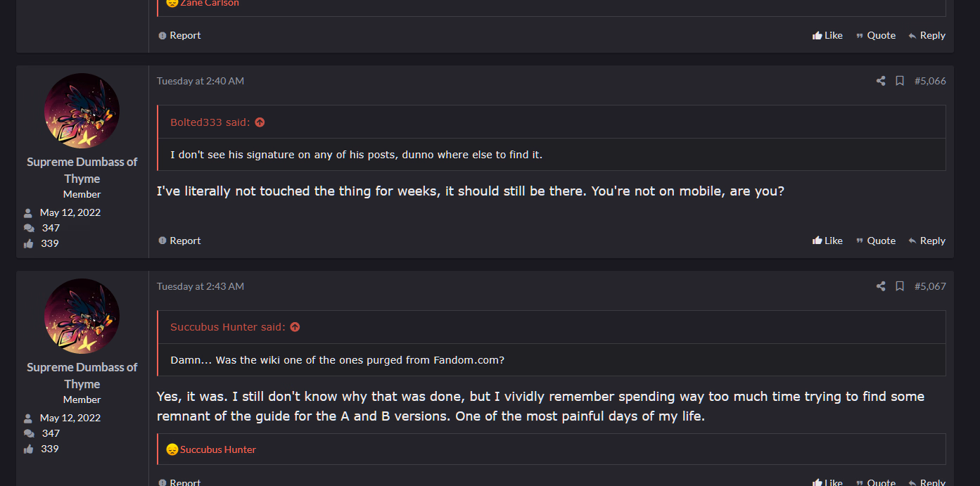The height and width of the screenshot is (486, 980).
Task: Reply to the 2:40 AM post
Action: pos(927,241)
